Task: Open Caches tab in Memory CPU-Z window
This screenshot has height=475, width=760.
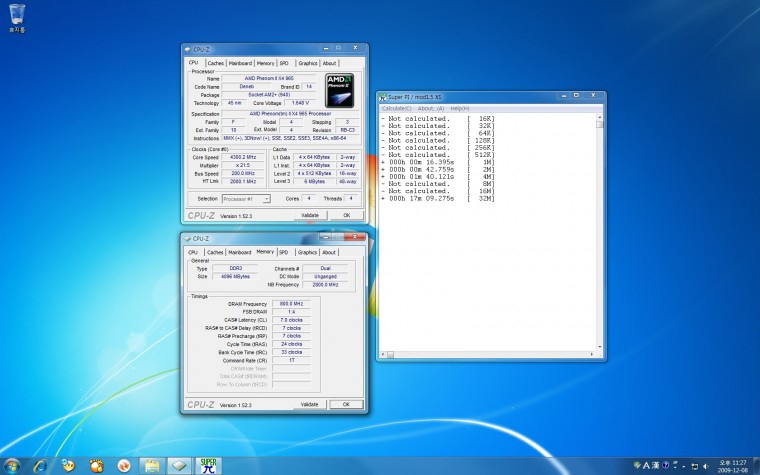Action: (x=215, y=253)
